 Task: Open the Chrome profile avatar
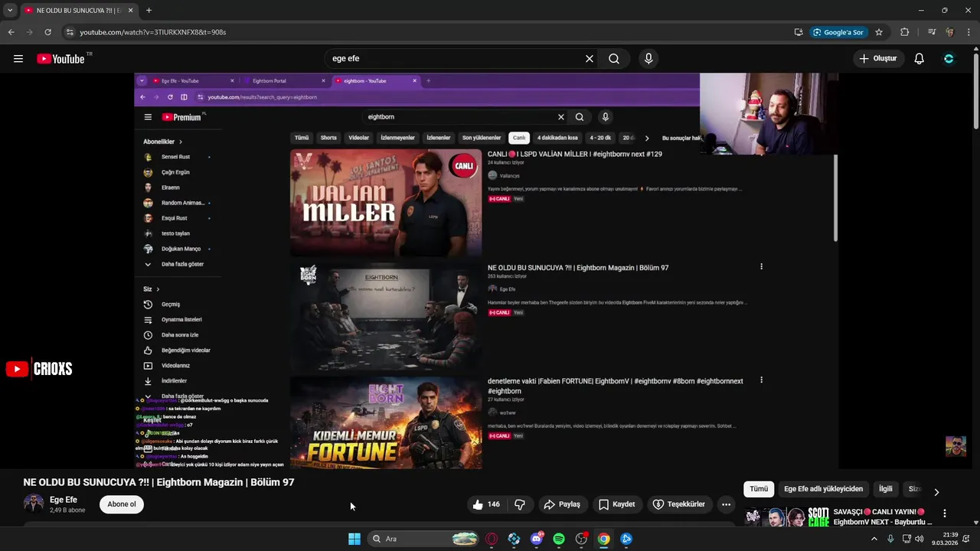[x=949, y=32]
